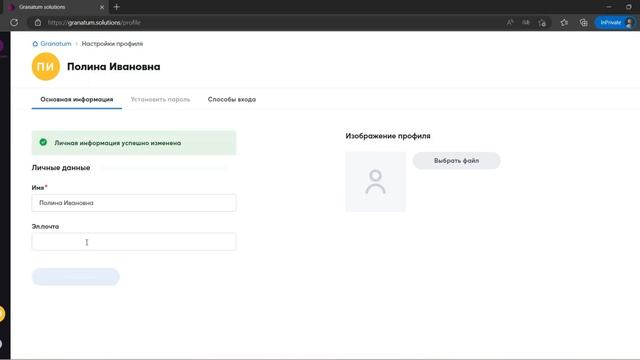Click the disabled save button

[x=76, y=277]
